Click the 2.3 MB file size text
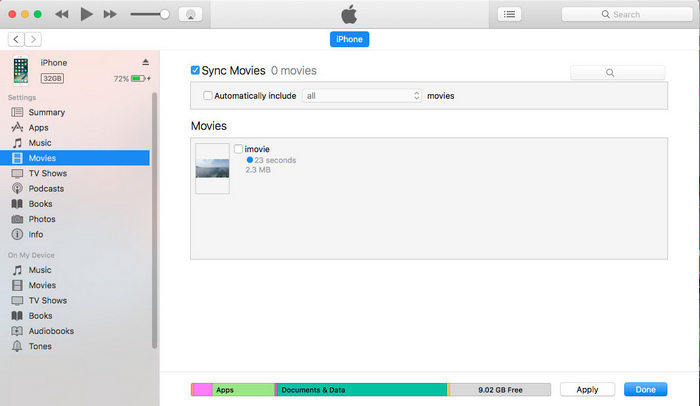The height and width of the screenshot is (406, 700). click(x=258, y=170)
